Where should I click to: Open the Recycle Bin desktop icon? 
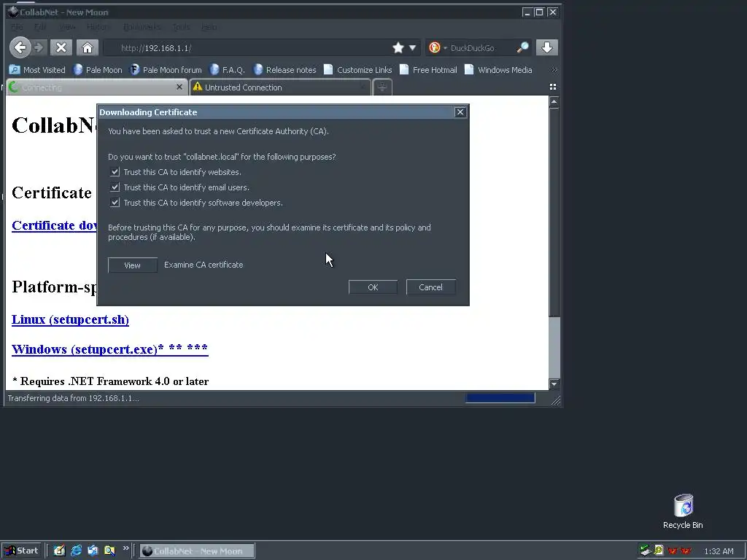(683, 511)
